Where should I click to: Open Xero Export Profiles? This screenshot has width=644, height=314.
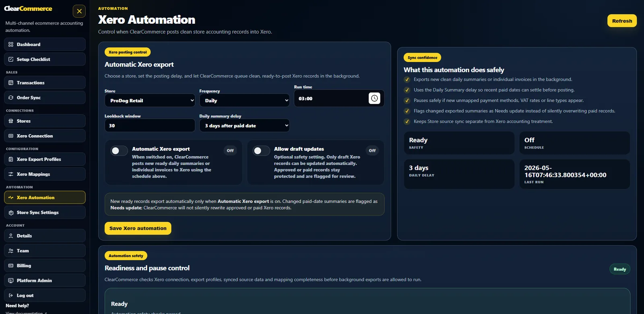coord(45,159)
